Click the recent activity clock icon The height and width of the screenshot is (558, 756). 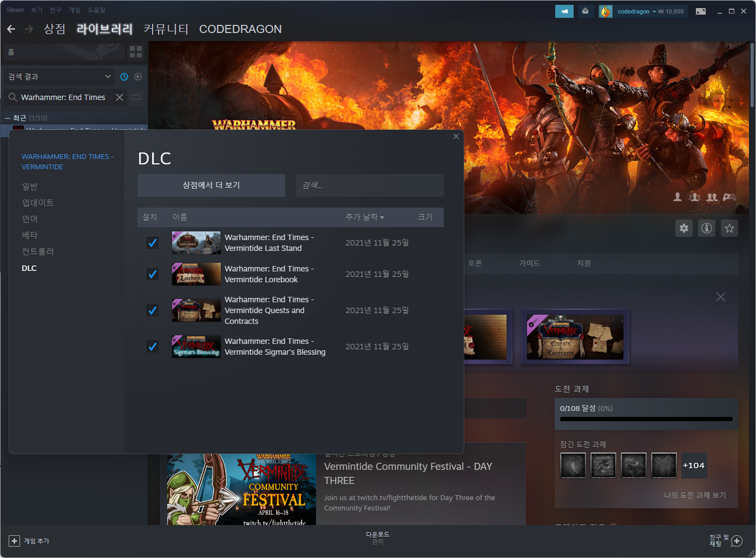coord(124,77)
